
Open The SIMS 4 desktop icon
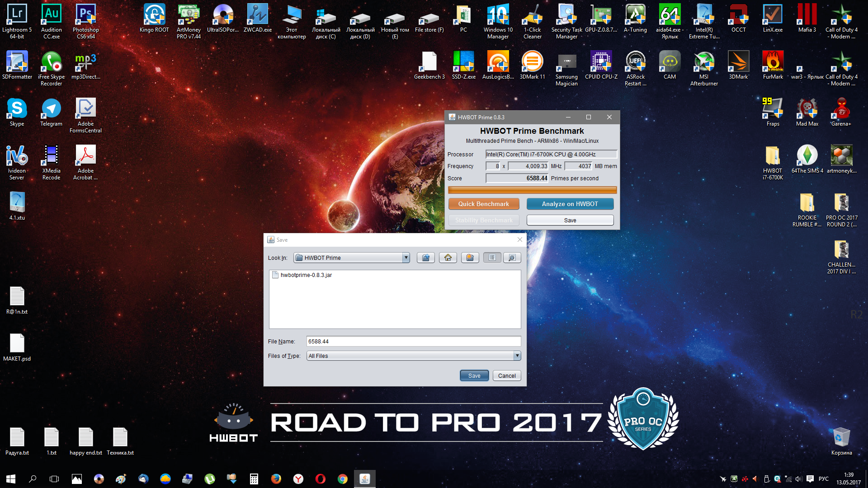(807, 159)
